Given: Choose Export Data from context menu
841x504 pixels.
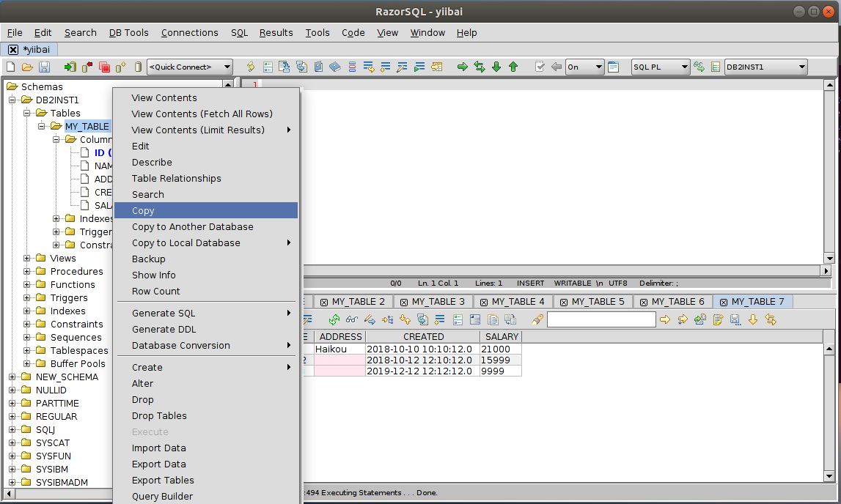Looking at the screenshot, I should pos(158,464).
